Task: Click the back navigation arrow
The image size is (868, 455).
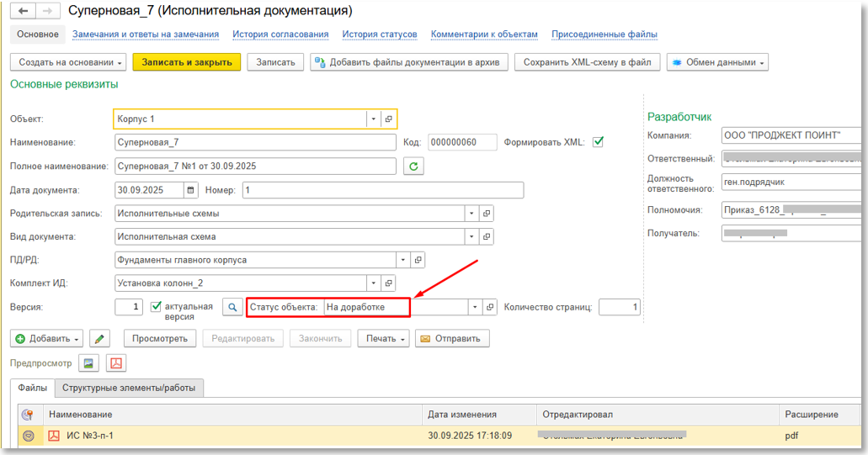Action: pyautogui.click(x=23, y=11)
